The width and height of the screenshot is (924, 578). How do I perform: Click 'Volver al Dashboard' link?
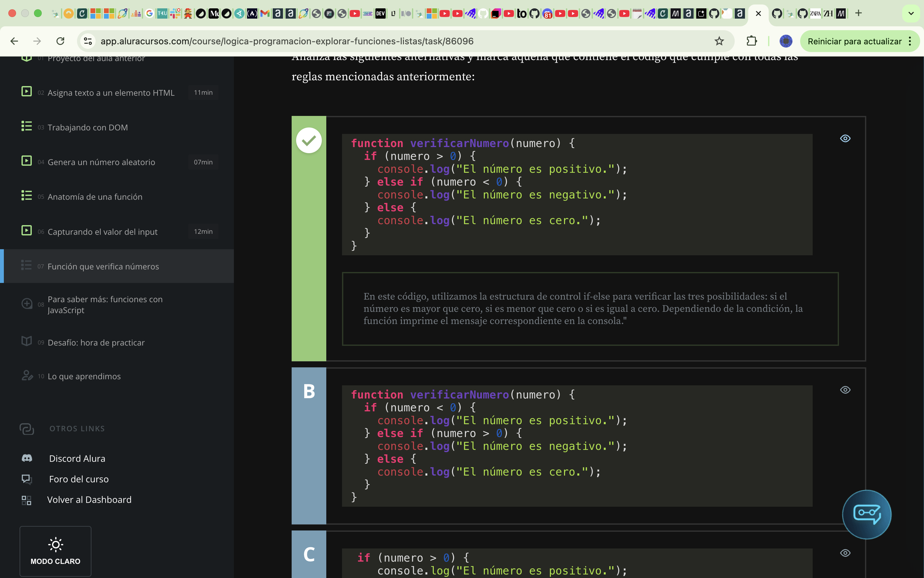point(89,500)
